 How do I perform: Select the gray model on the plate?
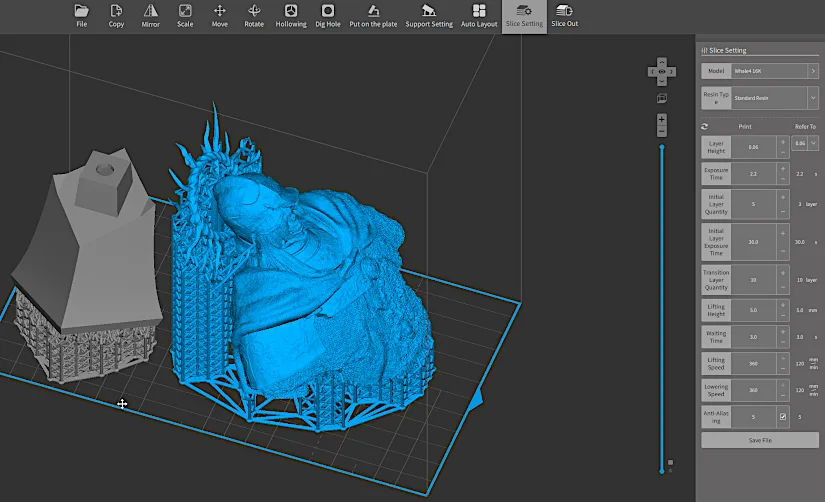point(89,263)
